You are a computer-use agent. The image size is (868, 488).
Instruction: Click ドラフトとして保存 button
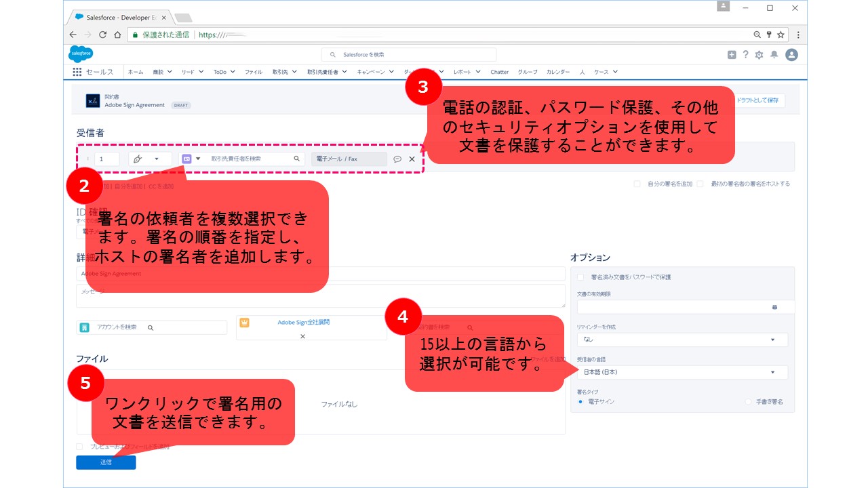758,100
